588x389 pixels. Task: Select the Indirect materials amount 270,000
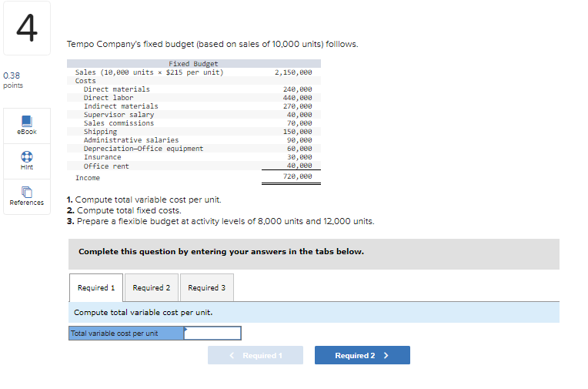click(x=297, y=106)
